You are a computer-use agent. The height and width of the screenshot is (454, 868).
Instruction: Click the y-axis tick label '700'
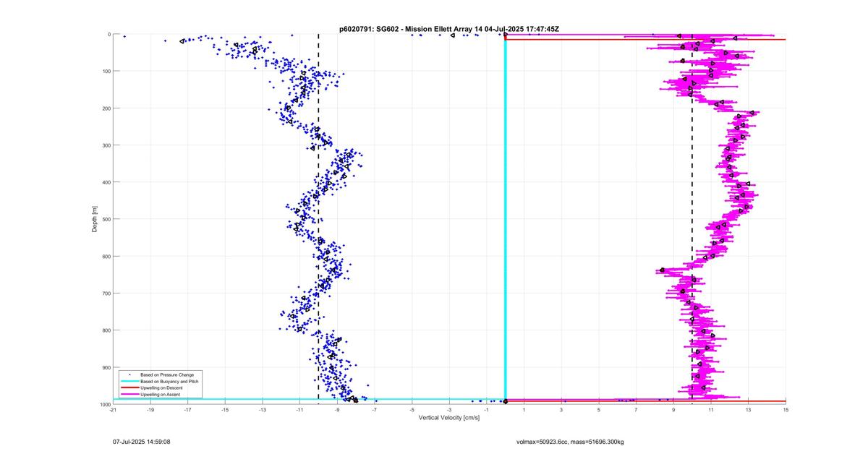coord(106,293)
